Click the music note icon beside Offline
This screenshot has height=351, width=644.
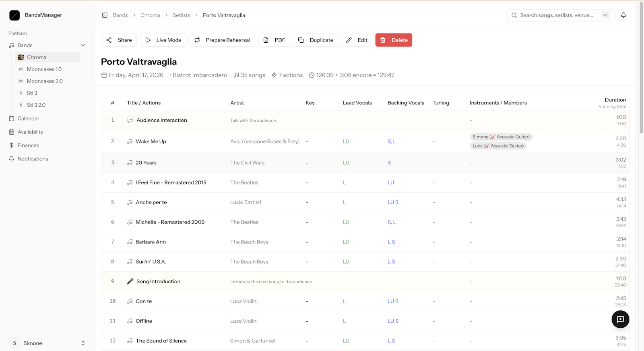click(130, 321)
